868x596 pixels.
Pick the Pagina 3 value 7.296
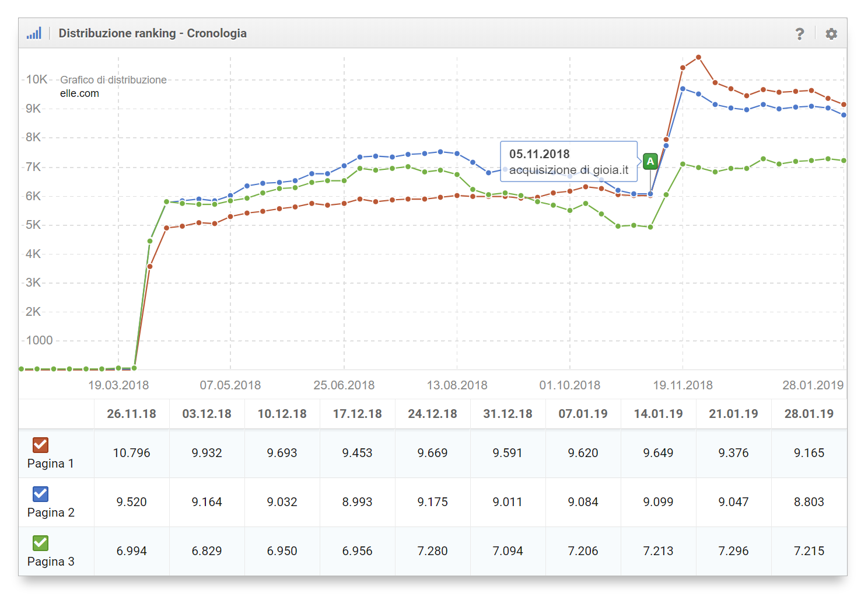click(x=733, y=551)
